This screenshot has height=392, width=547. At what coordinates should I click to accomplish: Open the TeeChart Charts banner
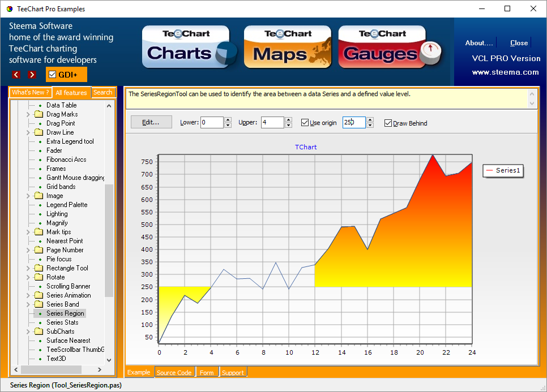pos(189,47)
